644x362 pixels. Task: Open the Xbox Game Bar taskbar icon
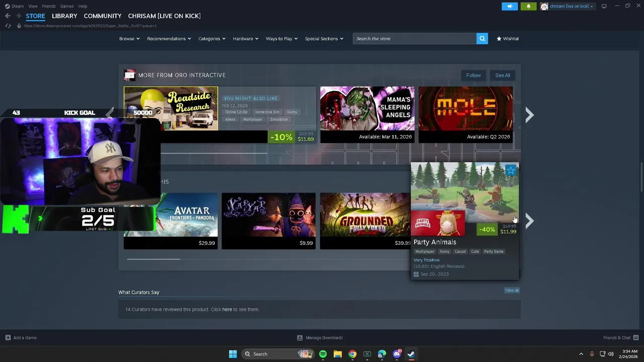pyautogui.click(x=367, y=354)
